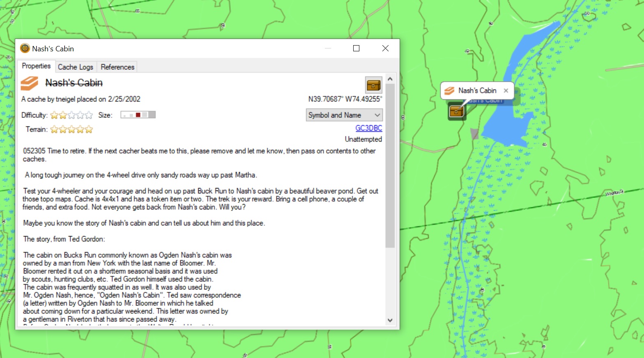Screen dimensions: 644x358
Task: Maximize the Nash's Cabin window
Action: click(356, 48)
